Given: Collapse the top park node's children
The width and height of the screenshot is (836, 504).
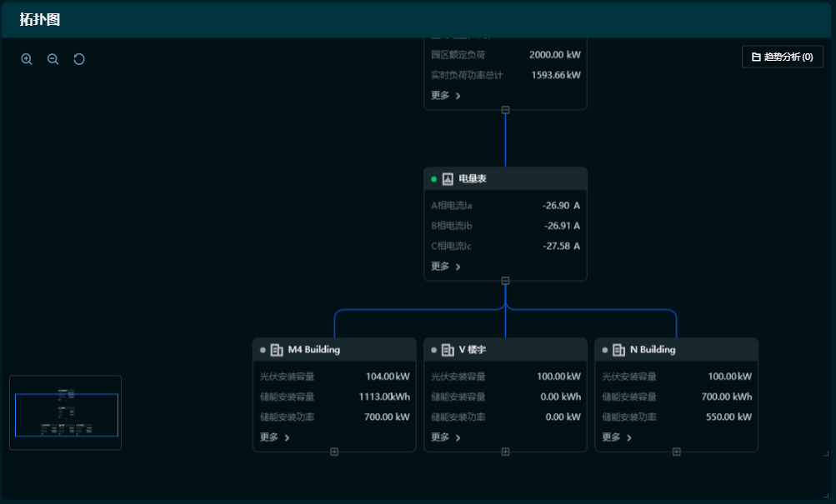Looking at the screenshot, I should (505, 110).
